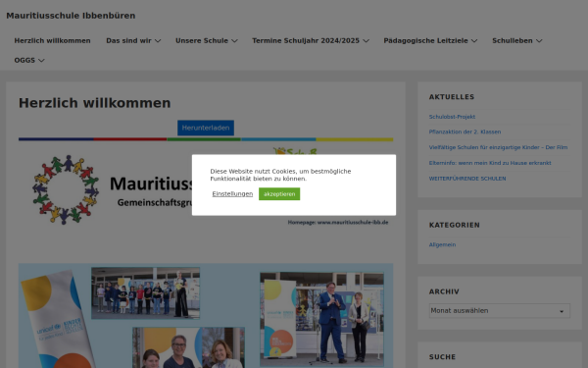Screen dimensions: 588x368
Task: Open Schulobst-Projekt news link
Action: pos(452,117)
